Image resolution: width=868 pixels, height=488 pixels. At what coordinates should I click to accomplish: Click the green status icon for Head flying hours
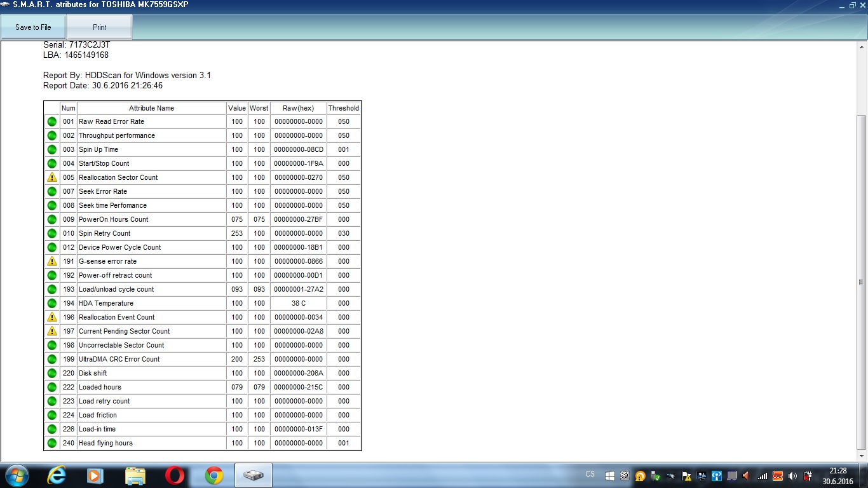coord(52,443)
